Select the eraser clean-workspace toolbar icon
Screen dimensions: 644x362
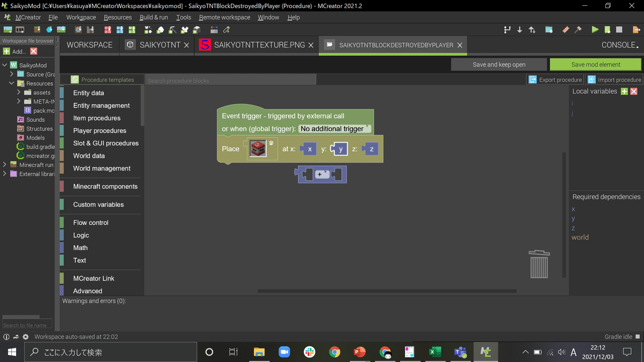[x=565, y=29]
